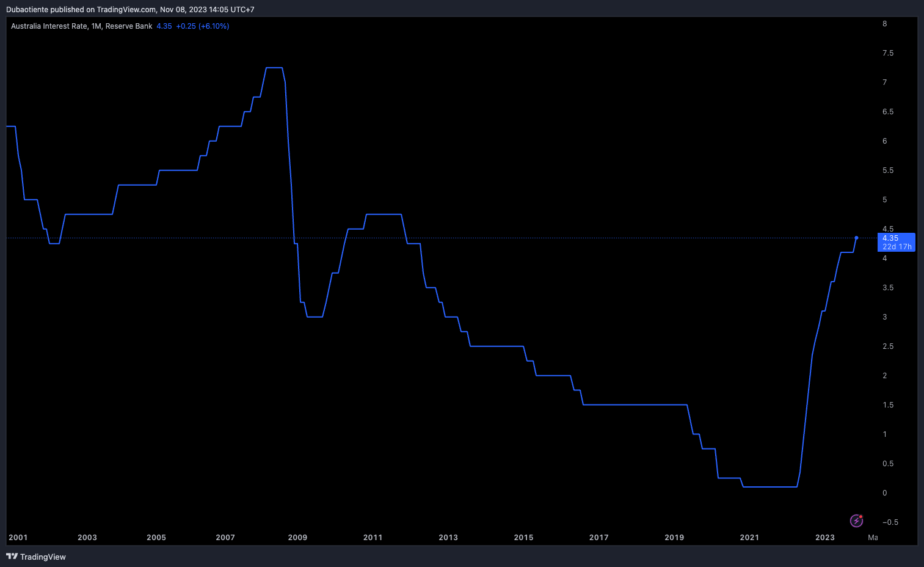Image resolution: width=924 pixels, height=567 pixels.
Task: Click the 7 tick on price axis
Action: 885,82
